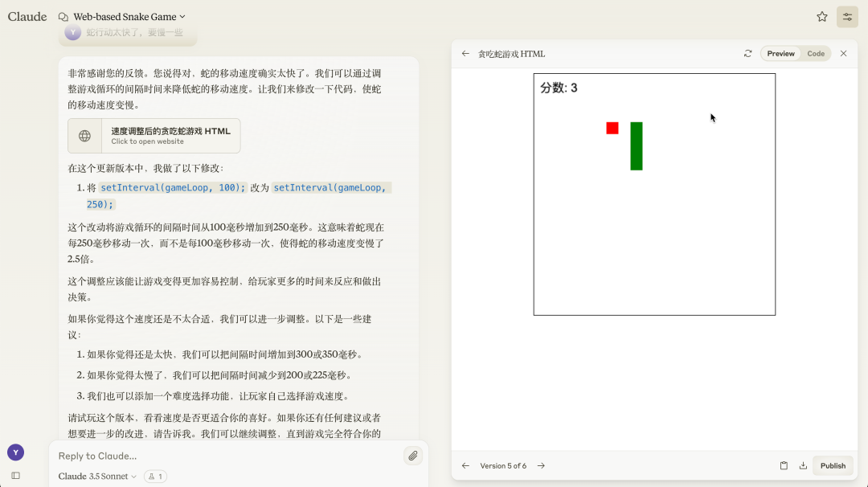Keep Preview mode selected in the artifact panel
The height and width of the screenshot is (487, 868).
(779, 53)
